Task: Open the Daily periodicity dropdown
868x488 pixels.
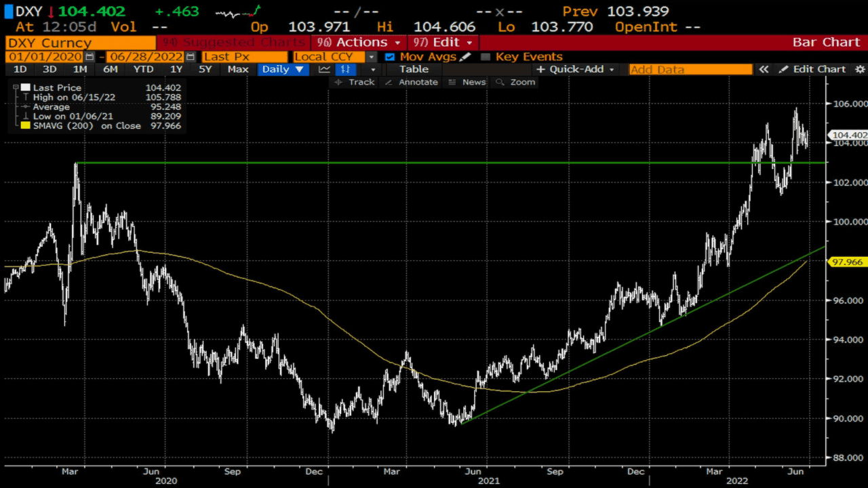Action: [283, 69]
